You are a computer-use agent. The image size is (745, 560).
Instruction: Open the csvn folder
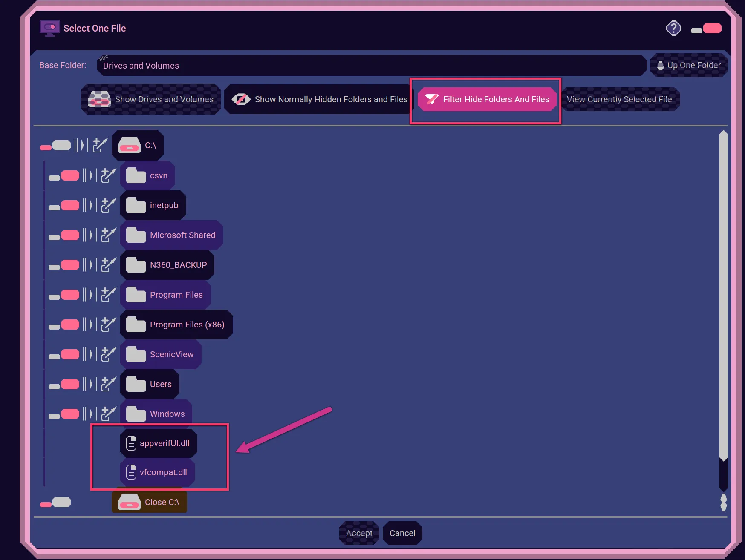(x=147, y=175)
